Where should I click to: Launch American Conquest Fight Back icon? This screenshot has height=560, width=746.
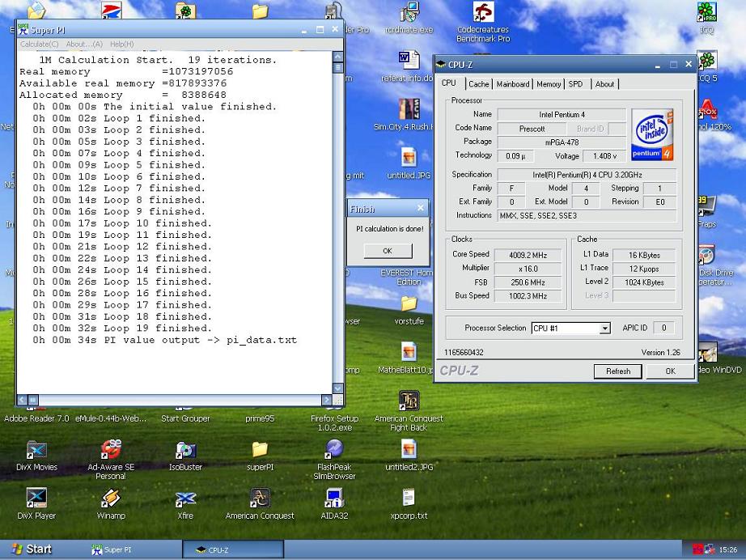point(409,401)
